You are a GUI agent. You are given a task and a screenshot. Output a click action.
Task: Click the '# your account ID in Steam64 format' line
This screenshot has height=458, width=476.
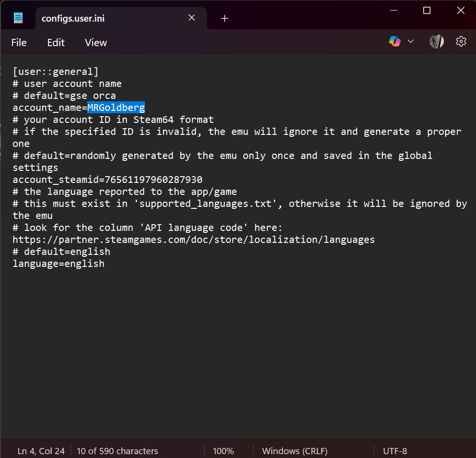tap(113, 120)
